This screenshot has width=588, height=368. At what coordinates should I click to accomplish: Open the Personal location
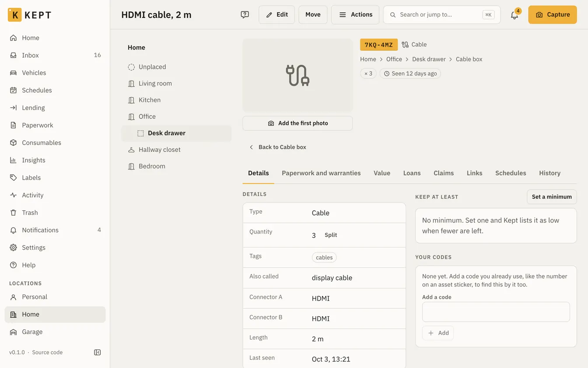click(55, 297)
